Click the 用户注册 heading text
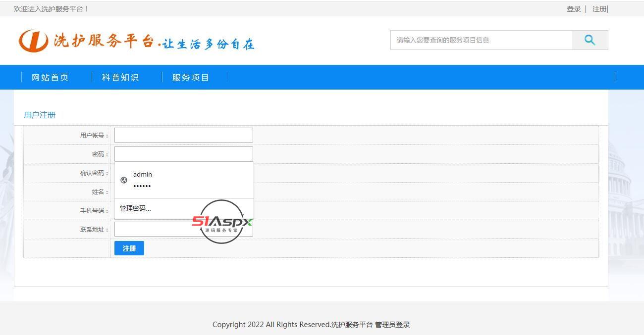The height and width of the screenshot is (335, 644). (x=40, y=115)
